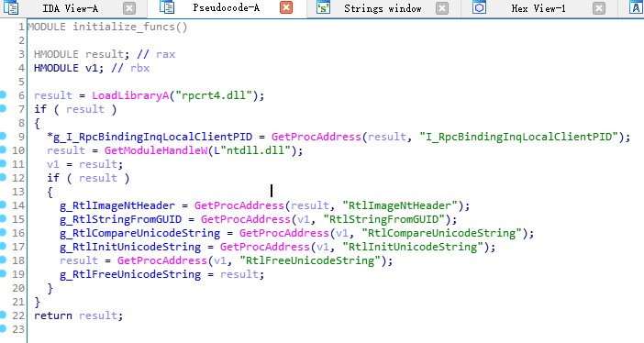Click the return keyword on line 22
The height and width of the screenshot is (343, 644).
(53, 315)
